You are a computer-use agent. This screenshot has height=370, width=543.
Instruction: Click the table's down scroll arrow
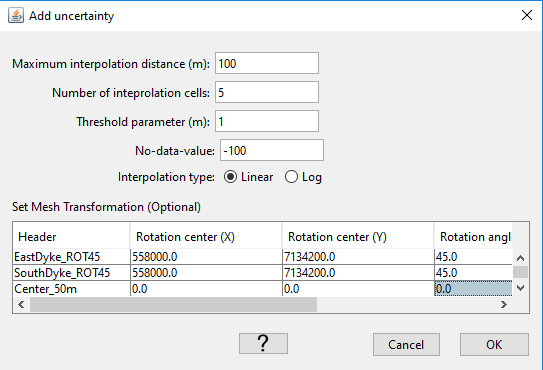520,288
